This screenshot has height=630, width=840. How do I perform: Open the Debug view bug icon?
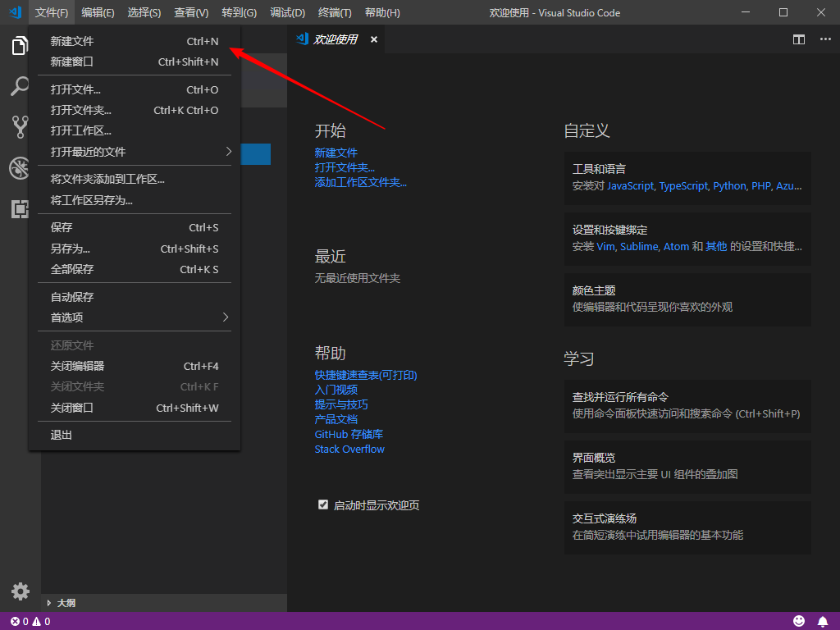(20, 168)
